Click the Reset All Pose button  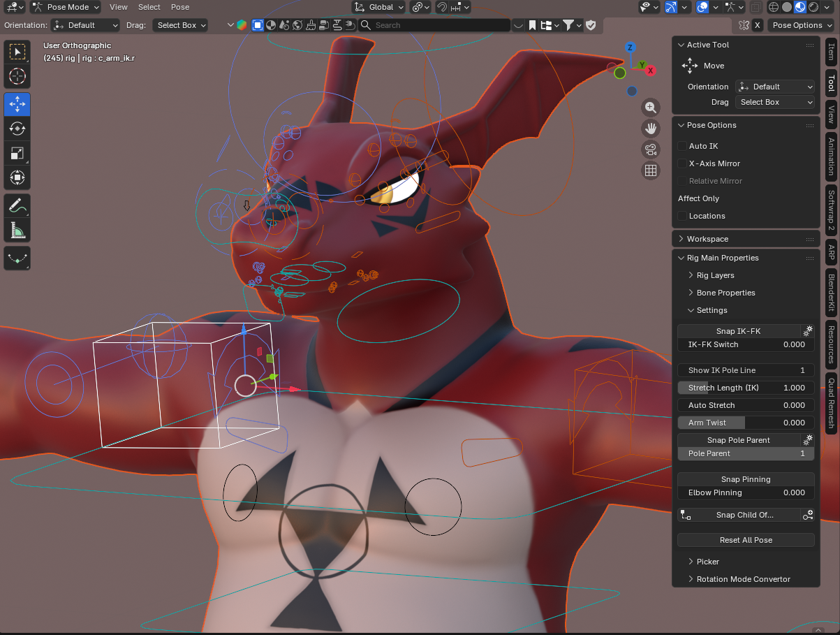click(746, 540)
